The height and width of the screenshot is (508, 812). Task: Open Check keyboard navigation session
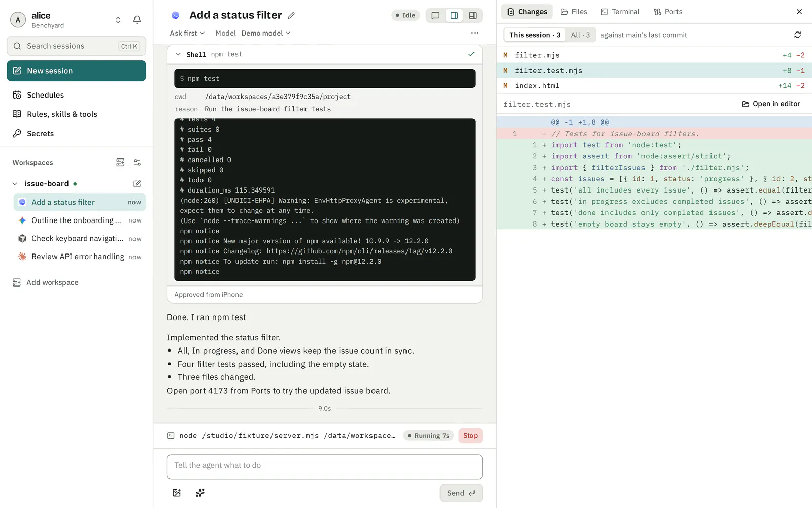[x=80, y=239]
